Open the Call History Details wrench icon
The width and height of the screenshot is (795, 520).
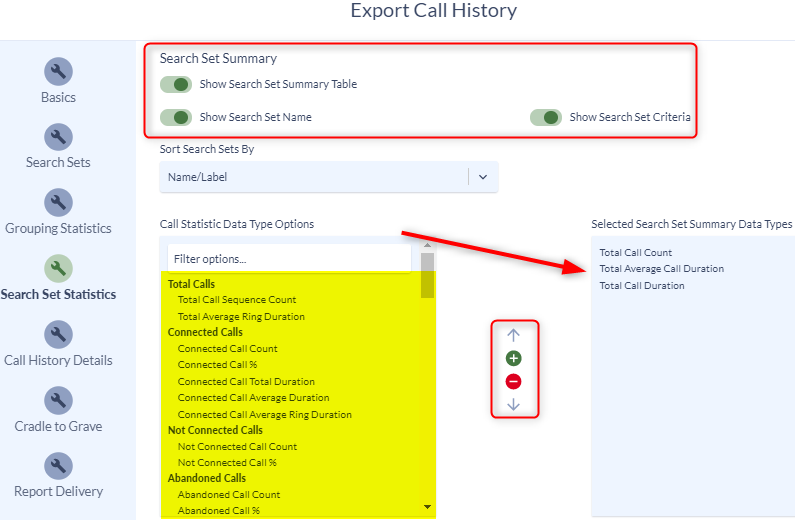58,335
